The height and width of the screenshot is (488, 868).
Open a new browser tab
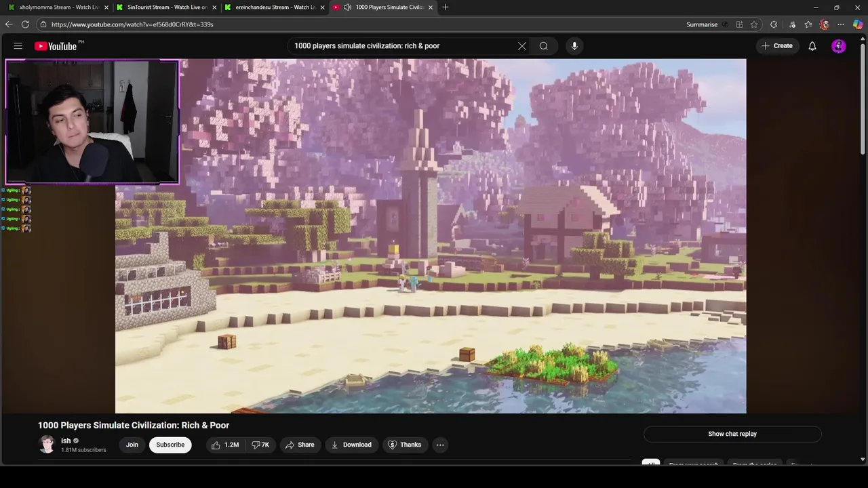(x=446, y=7)
